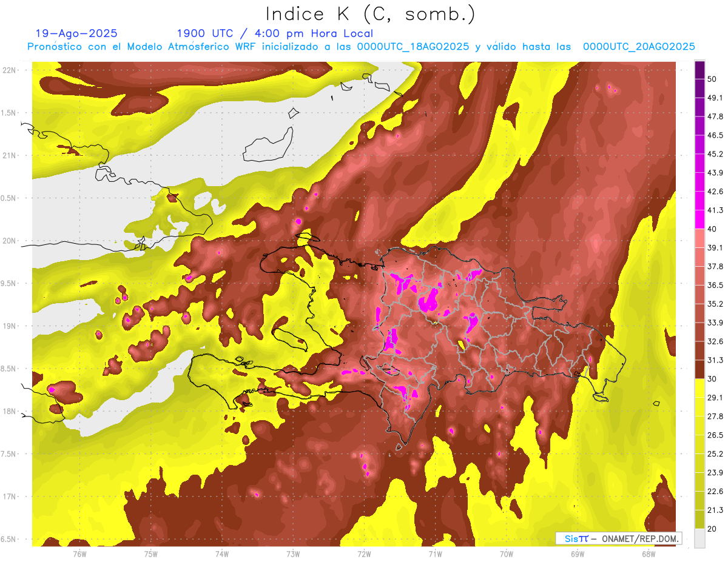Click the "76W" longitude label
Screen dimensions: 728x562
(79, 554)
